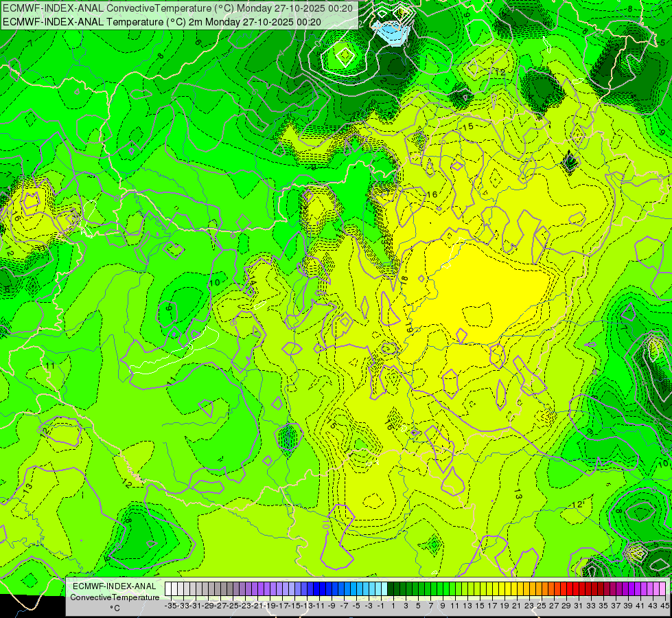Click the legend's 'ECMWF-INDEX-ANAL' caption
672x618 pixels.
pyautogui.click(x=115, y=586)
